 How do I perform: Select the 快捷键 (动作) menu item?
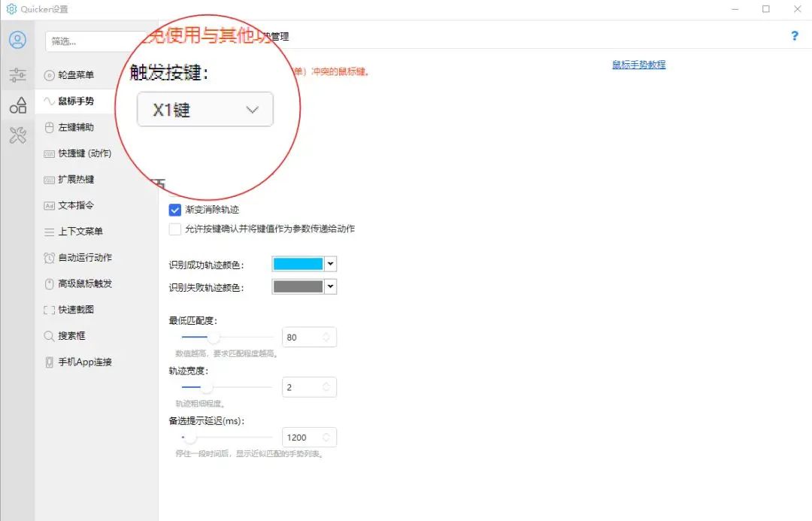(84, 153)
